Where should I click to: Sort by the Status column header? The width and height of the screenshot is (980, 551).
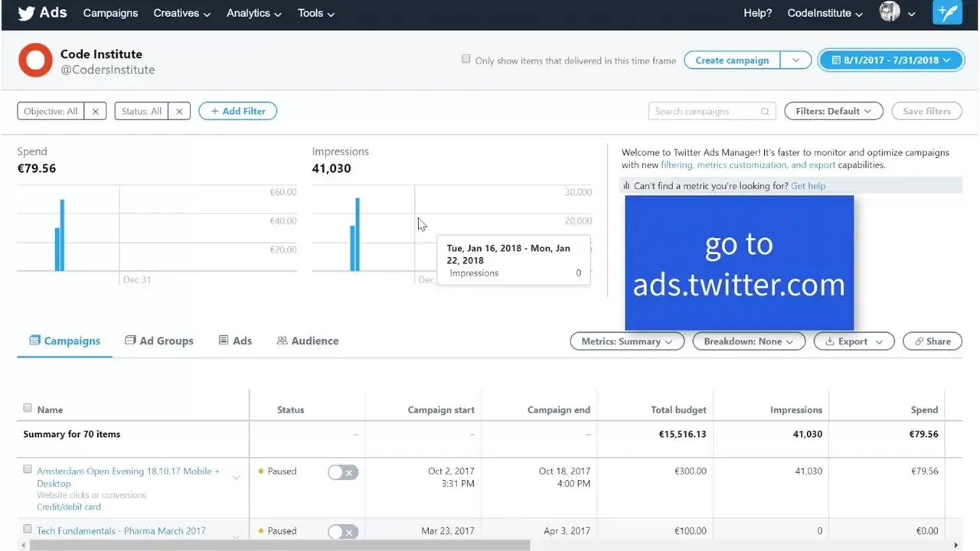click(291, 409)
